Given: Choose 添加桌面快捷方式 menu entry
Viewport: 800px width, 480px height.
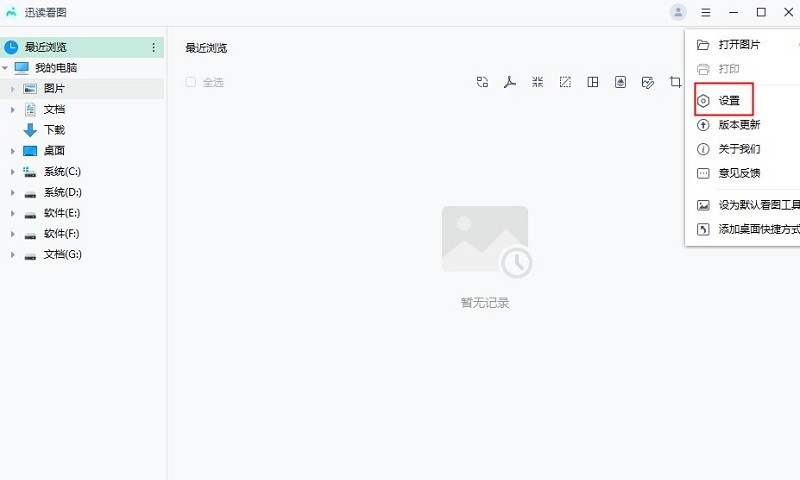Looking at the screenshot, I should [x=742, y=230].
